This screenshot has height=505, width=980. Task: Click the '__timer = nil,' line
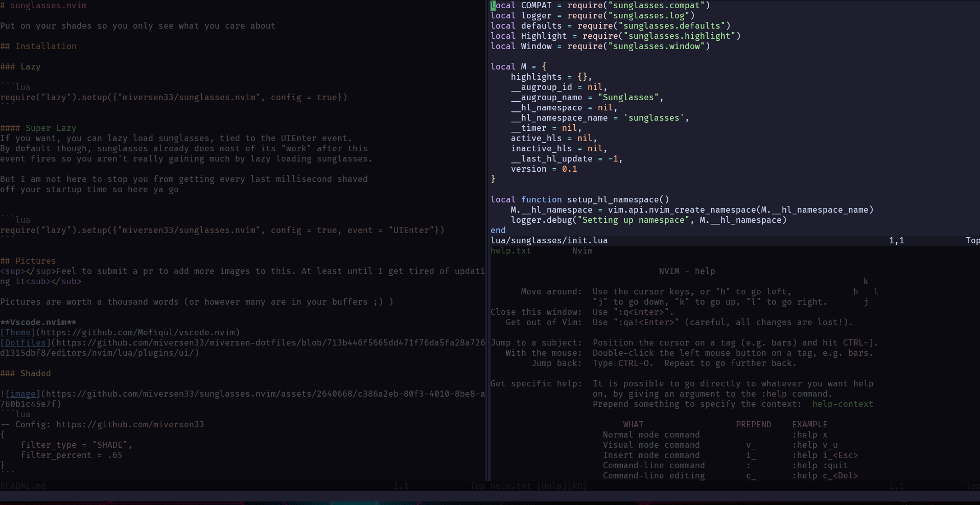point(547,128)
